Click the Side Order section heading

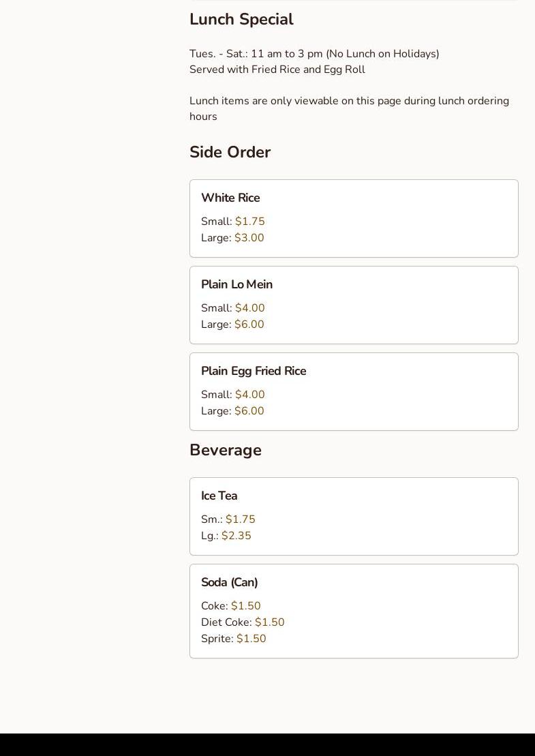pos(230,152)
